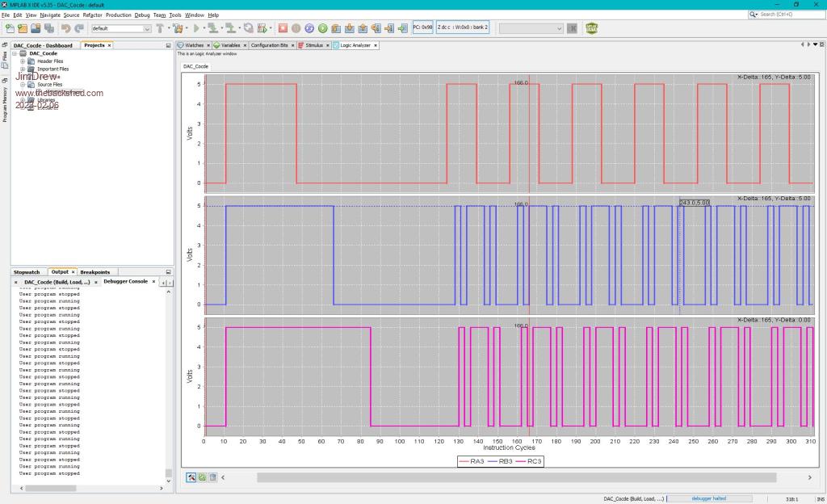Toggle the RC3 trace in the legend
Image resolution: width=827 pixels, height=504 pixels.
[x=533, y=461]
